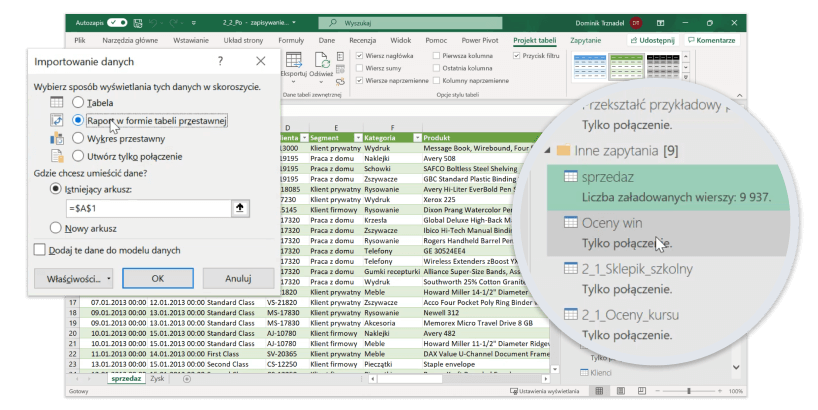The image size is (818, 410).
Task: Click the Komentarze button
Action: click(712, 40)
